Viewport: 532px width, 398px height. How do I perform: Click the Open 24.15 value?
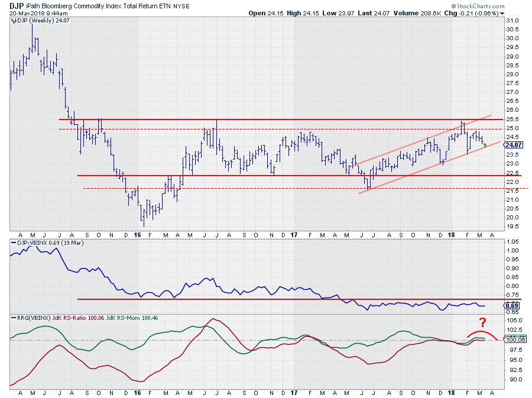(x=266, y=13)
